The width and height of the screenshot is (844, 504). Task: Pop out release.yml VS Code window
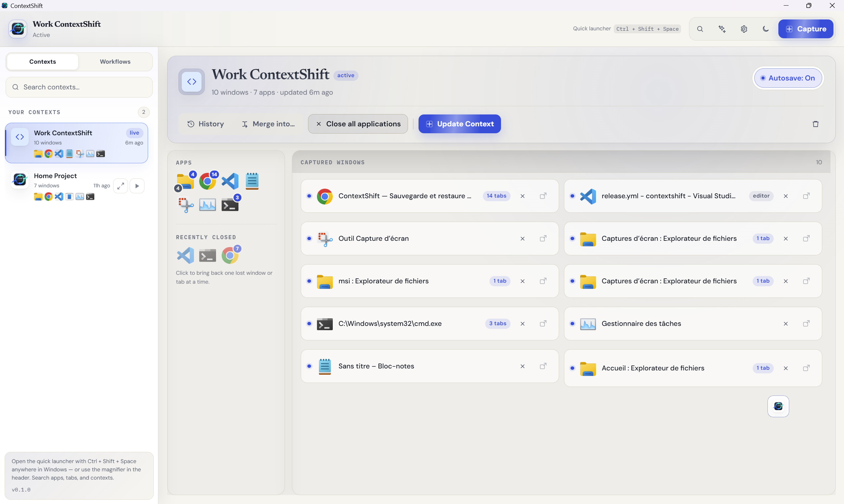tap(806, 196)
